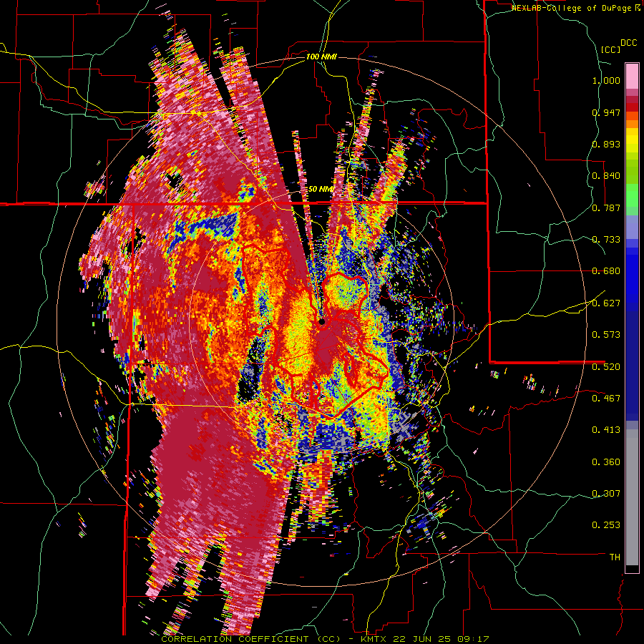
Task: Select the 0.947 scale value
Action: tap(606, 112)
